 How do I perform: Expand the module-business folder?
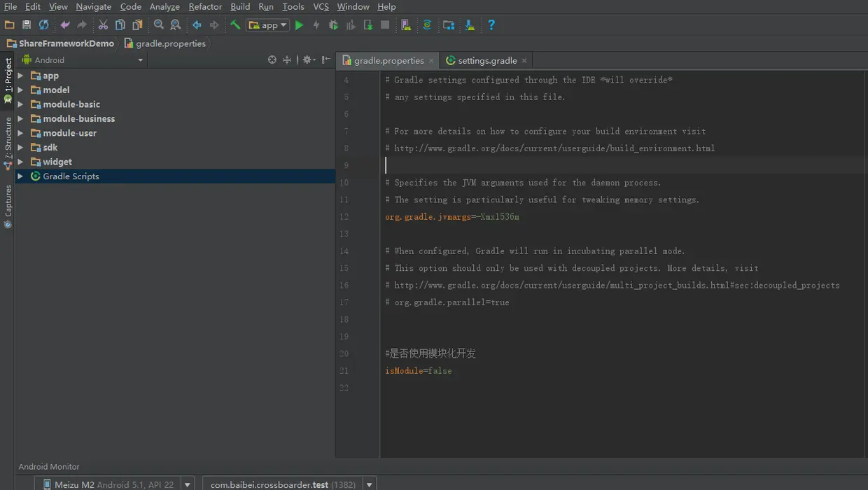pyautogui.click(x=20, y=119)
